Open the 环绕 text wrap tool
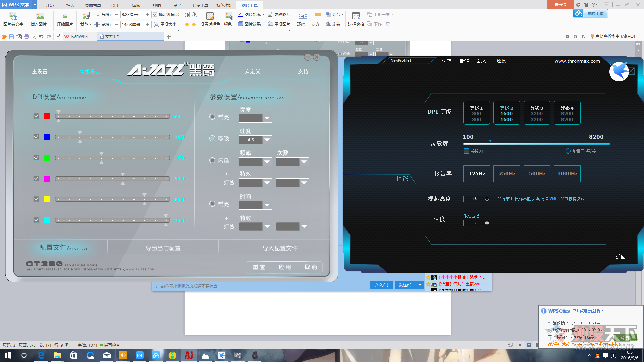The width and height of the screenshot is (644, 362). [302, 19]
